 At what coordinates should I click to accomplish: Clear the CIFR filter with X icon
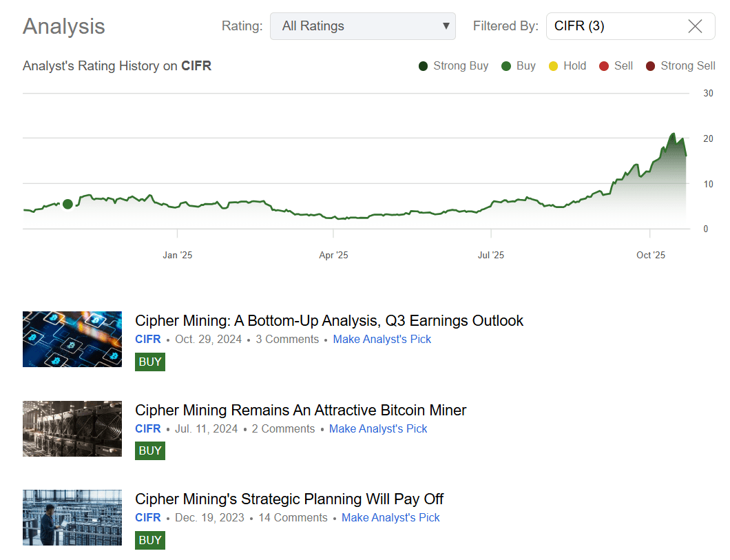(x=695, y=26)
